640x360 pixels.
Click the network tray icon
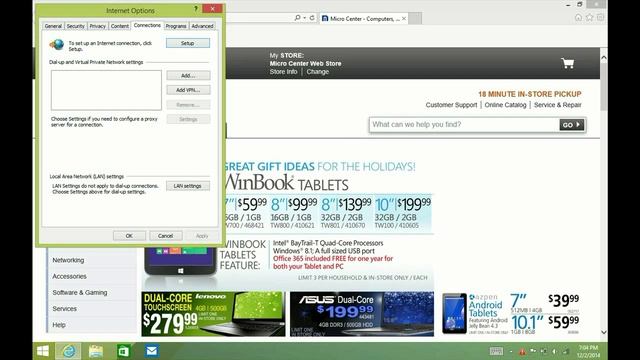pos(566,351)
